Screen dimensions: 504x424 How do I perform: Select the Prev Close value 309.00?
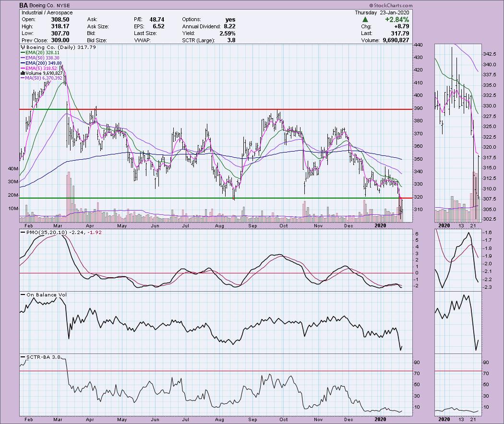(60, 40)
